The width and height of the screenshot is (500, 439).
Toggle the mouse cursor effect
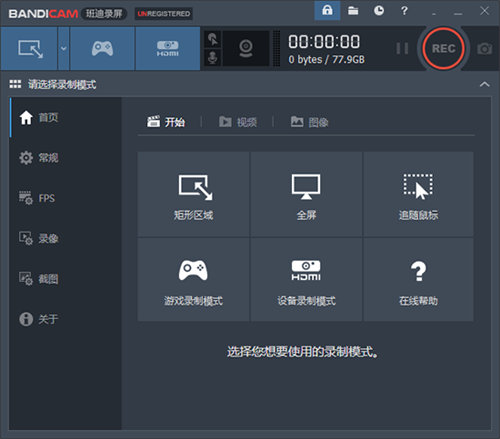(213, 39)
